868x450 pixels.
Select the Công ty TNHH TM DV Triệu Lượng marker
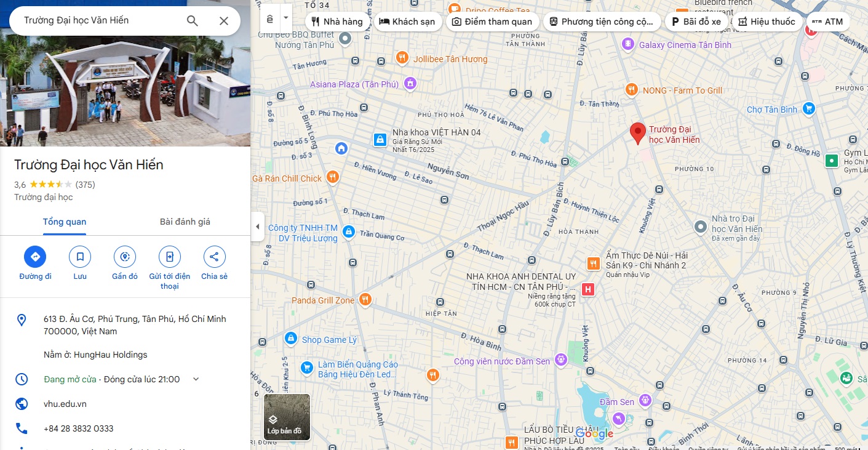pos(349,231)
